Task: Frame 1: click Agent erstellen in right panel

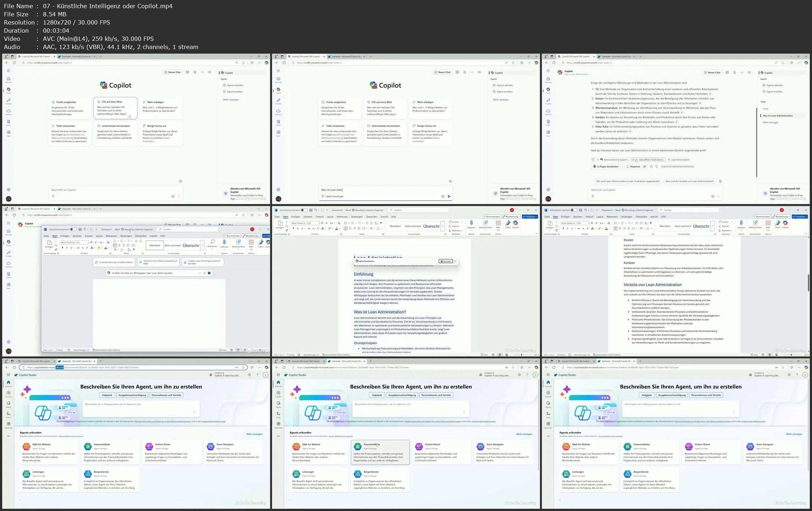Action: pos(233,92)
